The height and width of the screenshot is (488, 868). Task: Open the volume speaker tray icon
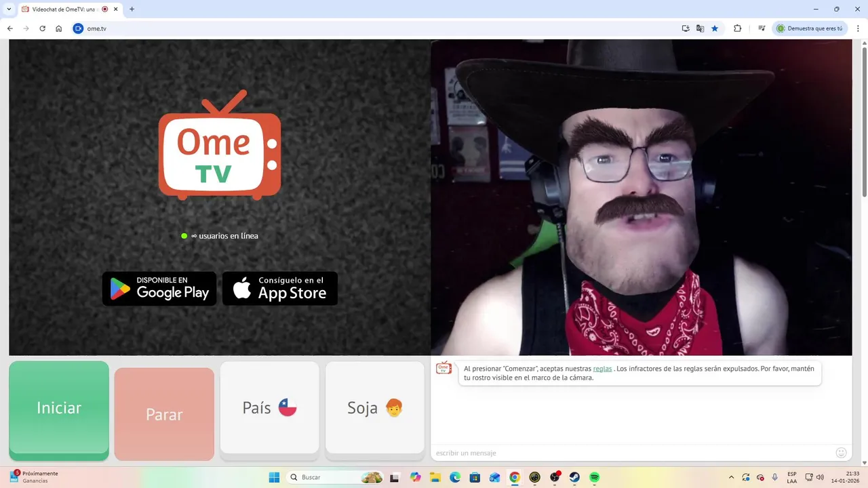[x=820, y=477]
